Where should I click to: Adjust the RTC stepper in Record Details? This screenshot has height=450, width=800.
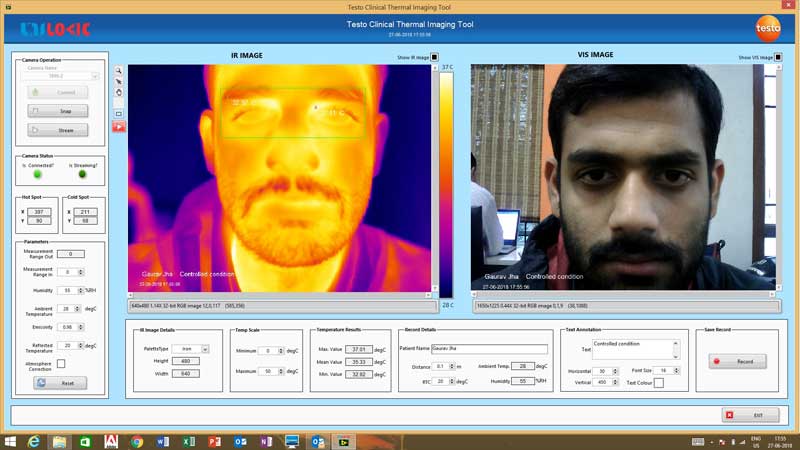coord(452,381)
